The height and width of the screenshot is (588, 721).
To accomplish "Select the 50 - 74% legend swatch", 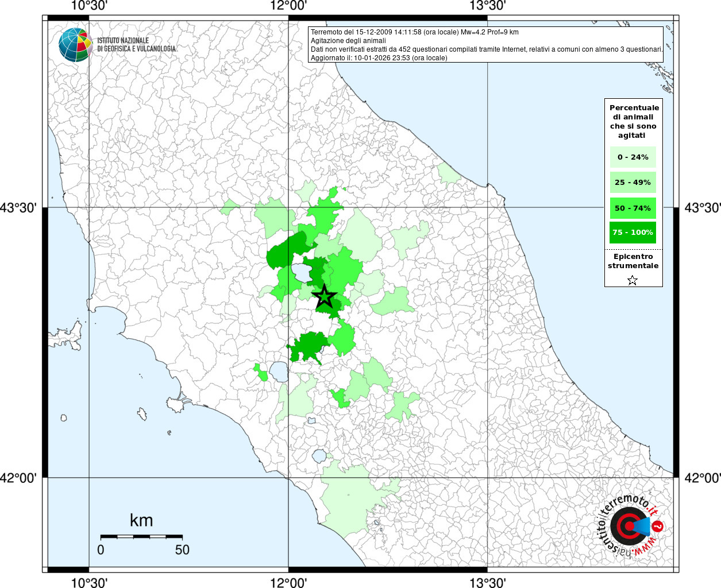I will [x=633, y=208].
